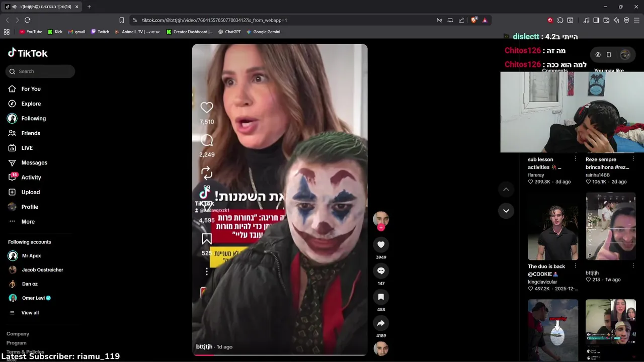Open the Explore page
The width and height of the screenshot is (644, 362).
[x=31, y=104]
